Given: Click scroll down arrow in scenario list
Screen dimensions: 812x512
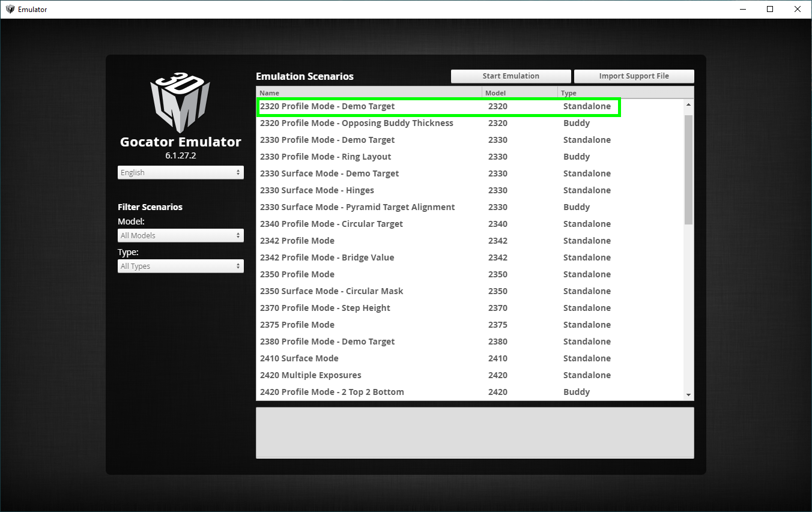Looking at the screenshot, I should pyautogui.click(x=688, y=395).
